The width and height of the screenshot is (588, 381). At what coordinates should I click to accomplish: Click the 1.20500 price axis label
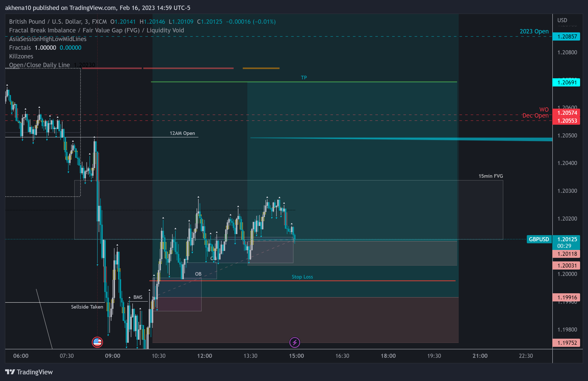coord(567,135)
